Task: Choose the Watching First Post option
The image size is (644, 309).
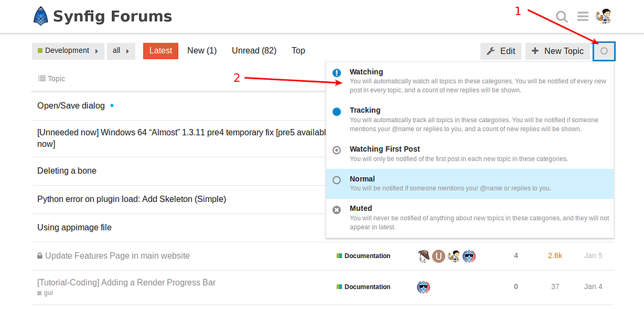Action: pos(384,149)
